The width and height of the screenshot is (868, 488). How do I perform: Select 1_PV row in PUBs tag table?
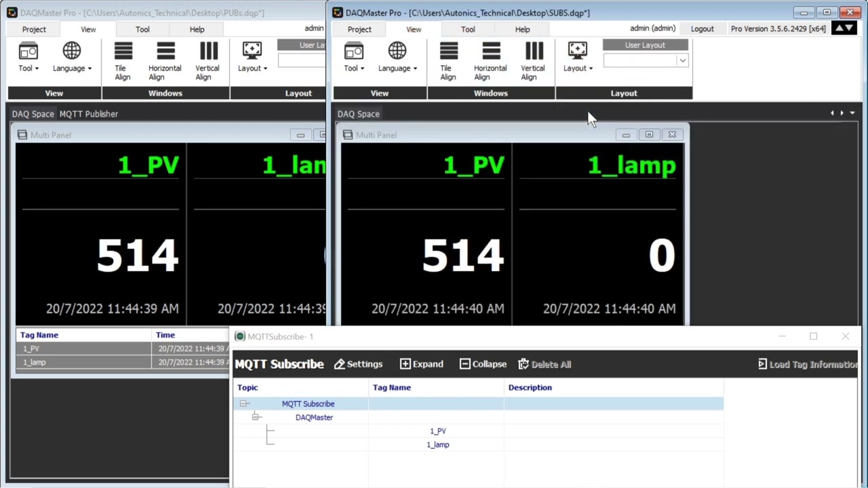pyautogui.click(x=123, y=348)
